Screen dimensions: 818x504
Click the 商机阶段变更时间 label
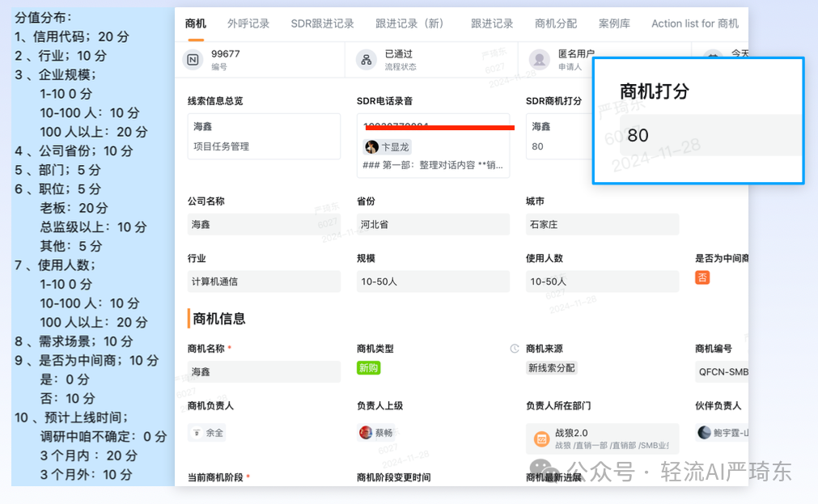394,476
